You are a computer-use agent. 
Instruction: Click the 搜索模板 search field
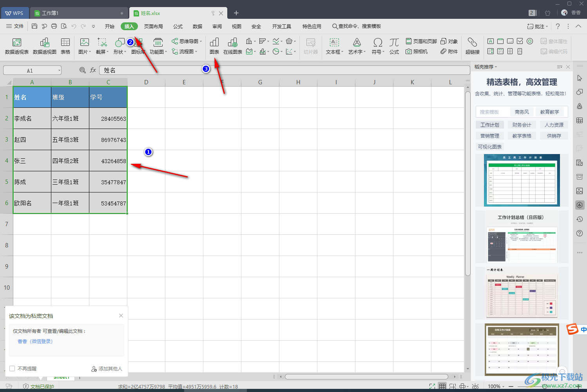coord(493,112)
